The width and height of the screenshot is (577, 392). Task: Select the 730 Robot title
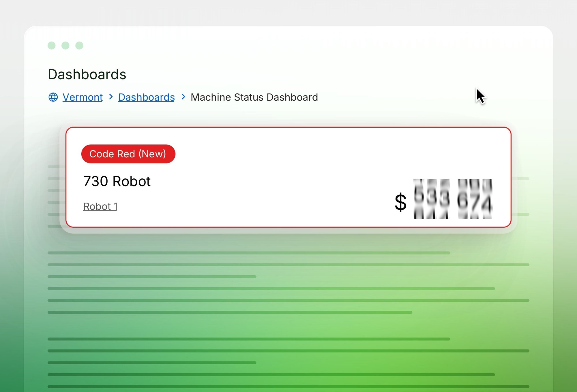click(117, 181)
